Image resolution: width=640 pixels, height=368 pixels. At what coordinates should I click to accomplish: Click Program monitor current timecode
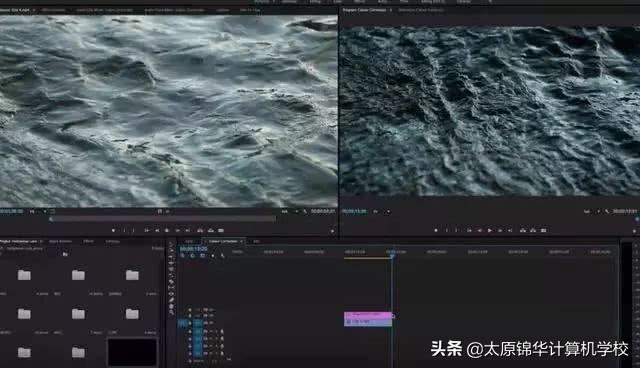pyautogui.click(x=355, y=211)
